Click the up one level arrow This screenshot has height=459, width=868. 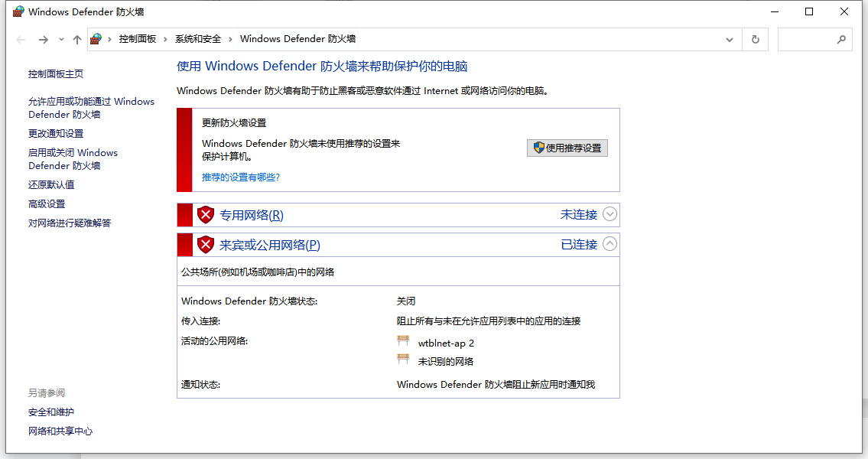click(x=76, y=39)
